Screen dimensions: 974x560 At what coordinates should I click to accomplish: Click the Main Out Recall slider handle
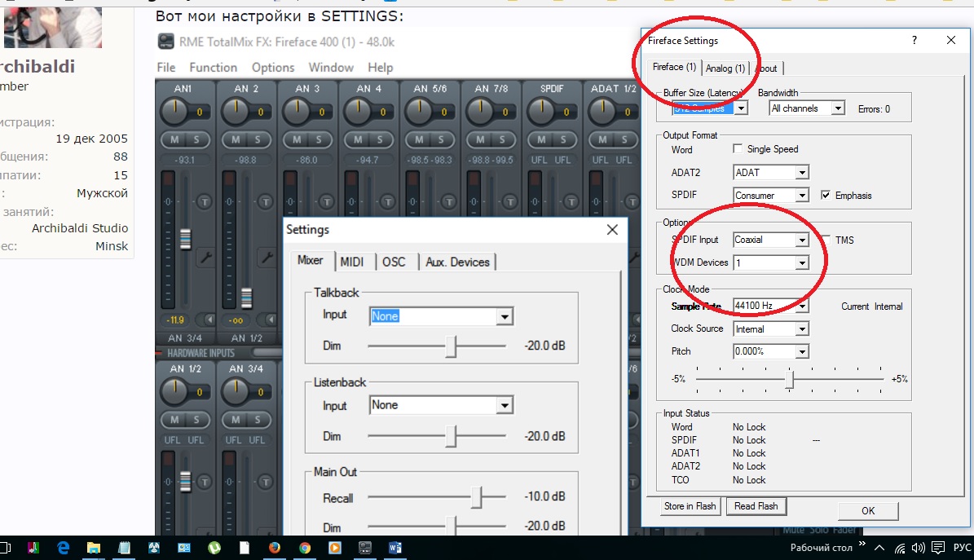[x=477, y=497]
